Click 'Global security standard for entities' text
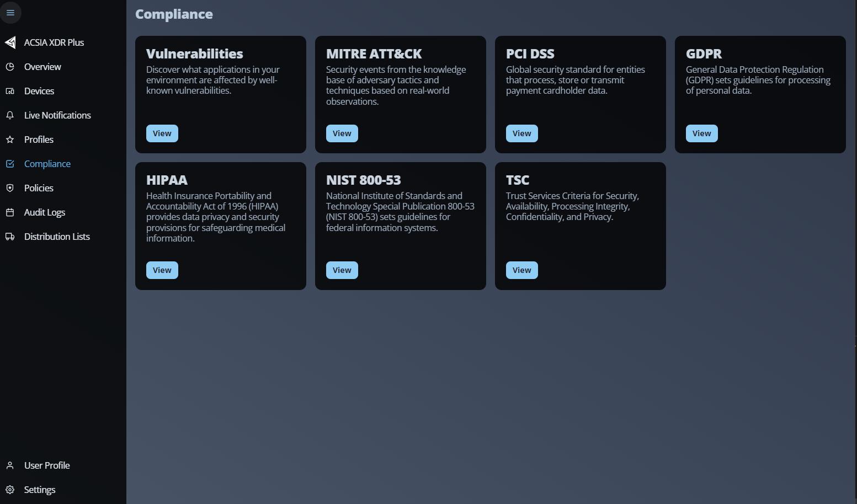Viewport: 857px width, 504px height. (x=576, y=80)
